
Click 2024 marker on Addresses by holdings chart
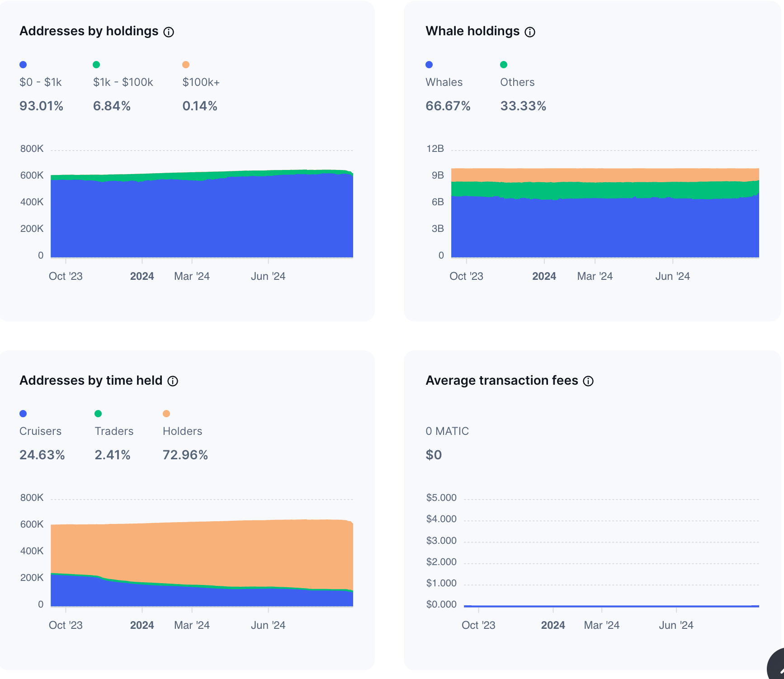click(142, 276)
